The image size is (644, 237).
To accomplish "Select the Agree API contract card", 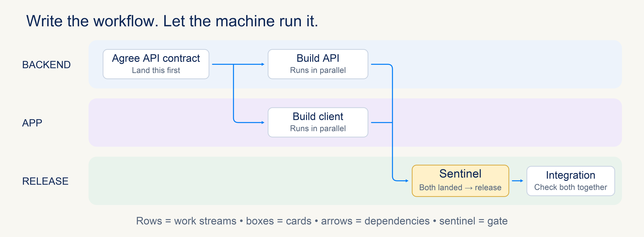I will click(x=156, y=64).
